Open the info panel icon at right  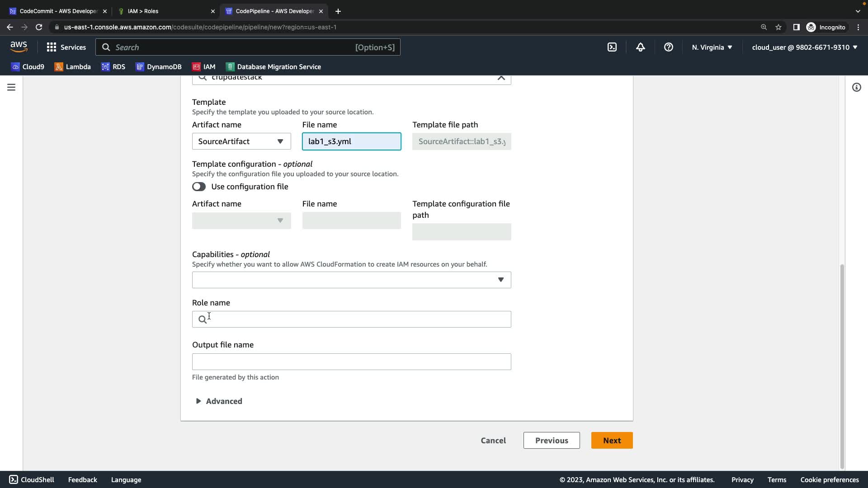click(x=856, y=87)
